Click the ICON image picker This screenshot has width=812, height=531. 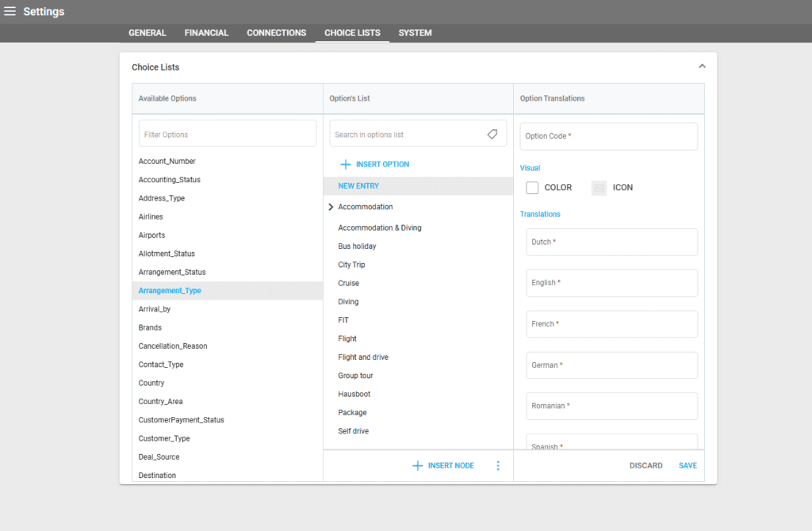(599, 188)
